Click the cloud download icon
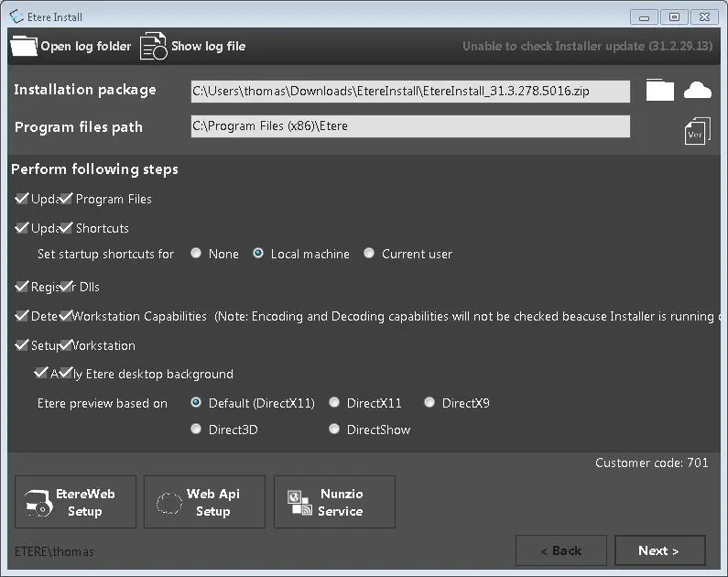 [698, 90]
